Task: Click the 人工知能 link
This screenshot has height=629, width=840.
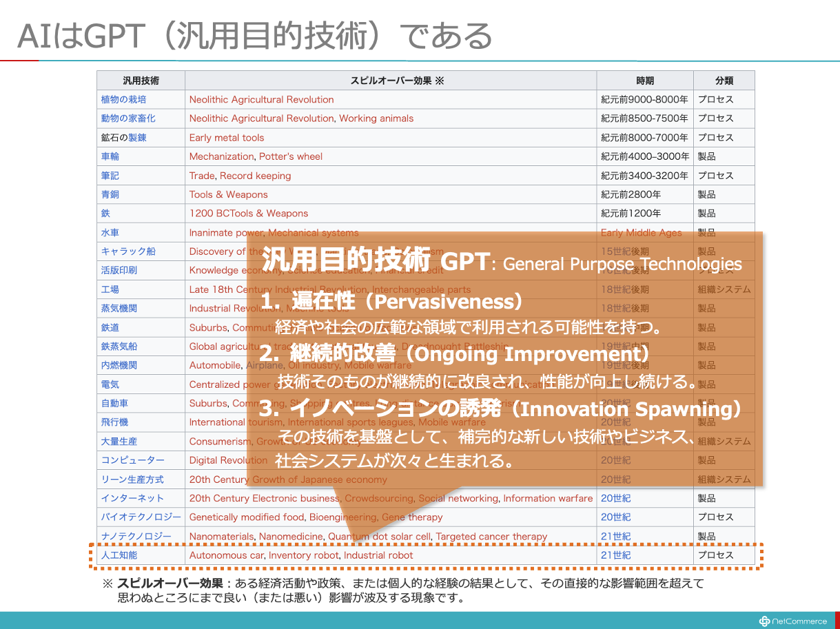Action: [119, 555]
